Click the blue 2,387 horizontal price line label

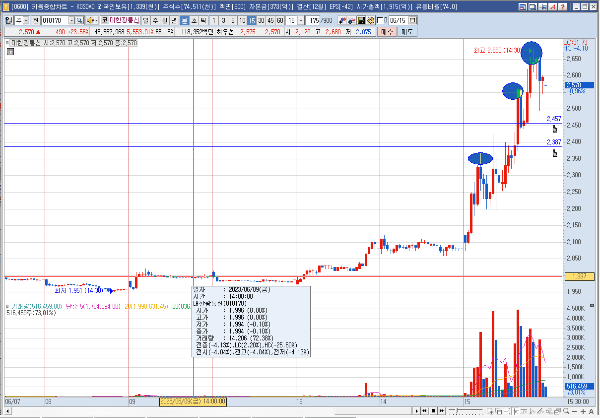tap(554, 142)
